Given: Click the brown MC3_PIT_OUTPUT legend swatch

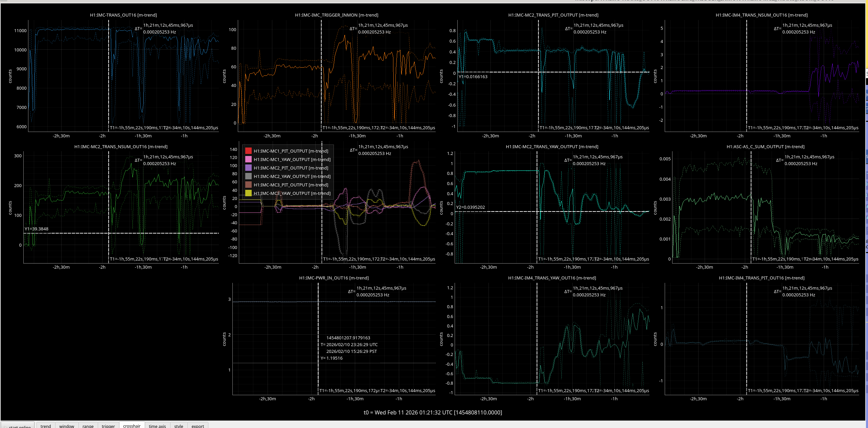Looking at the screenshot, I should pyautogui.click(x=248, y=185).
